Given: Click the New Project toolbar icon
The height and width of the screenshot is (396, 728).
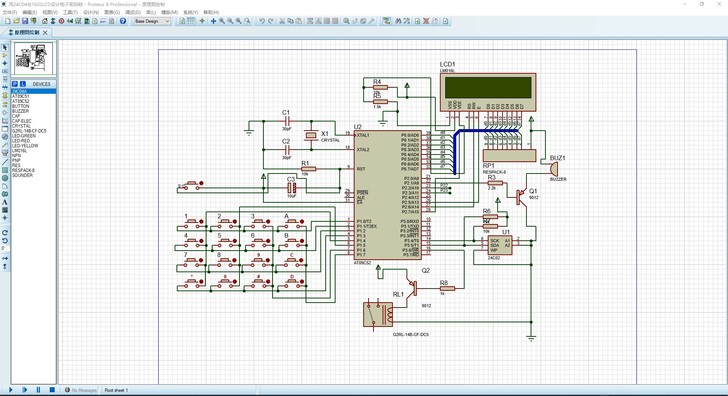Looking at the screenshot, I should 8,21.
